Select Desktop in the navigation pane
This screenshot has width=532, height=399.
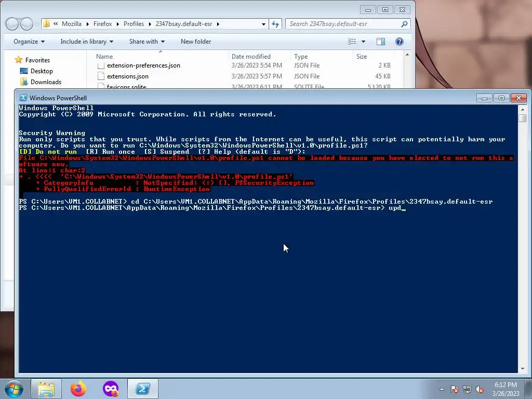[x=42, y=71]
